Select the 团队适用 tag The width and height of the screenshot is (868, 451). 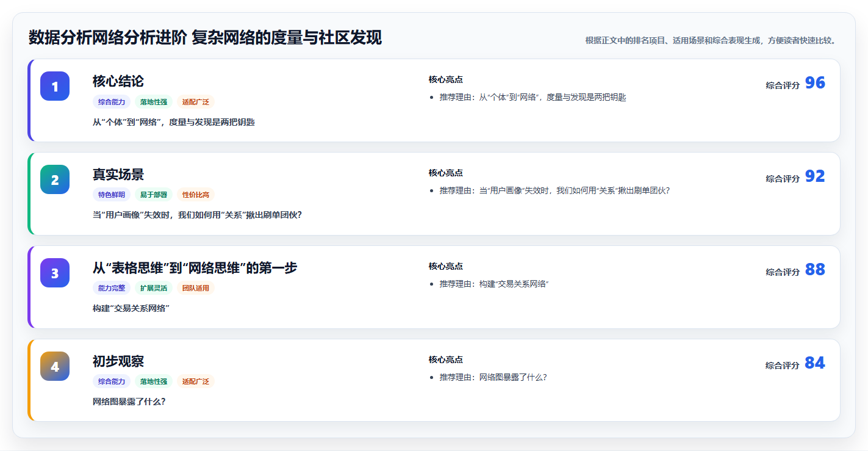click(x=196, y=288)
